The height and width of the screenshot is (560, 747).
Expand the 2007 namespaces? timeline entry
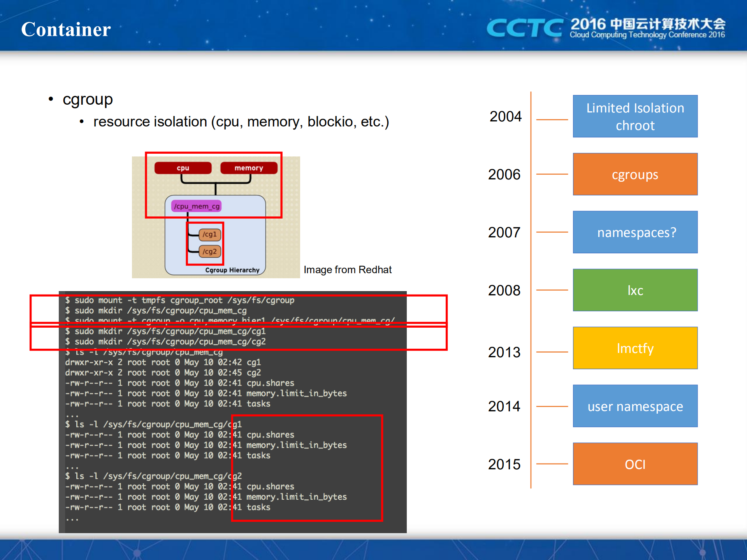635,232
